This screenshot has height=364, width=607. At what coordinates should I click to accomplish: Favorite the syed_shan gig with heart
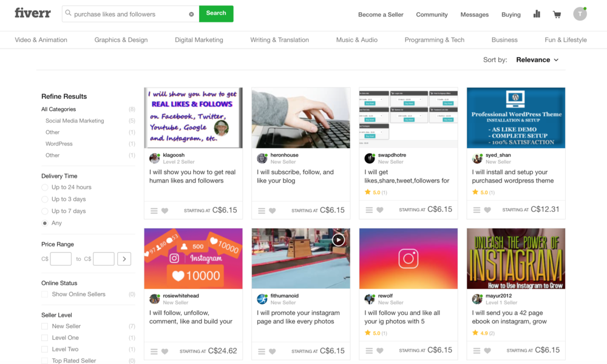488,210
